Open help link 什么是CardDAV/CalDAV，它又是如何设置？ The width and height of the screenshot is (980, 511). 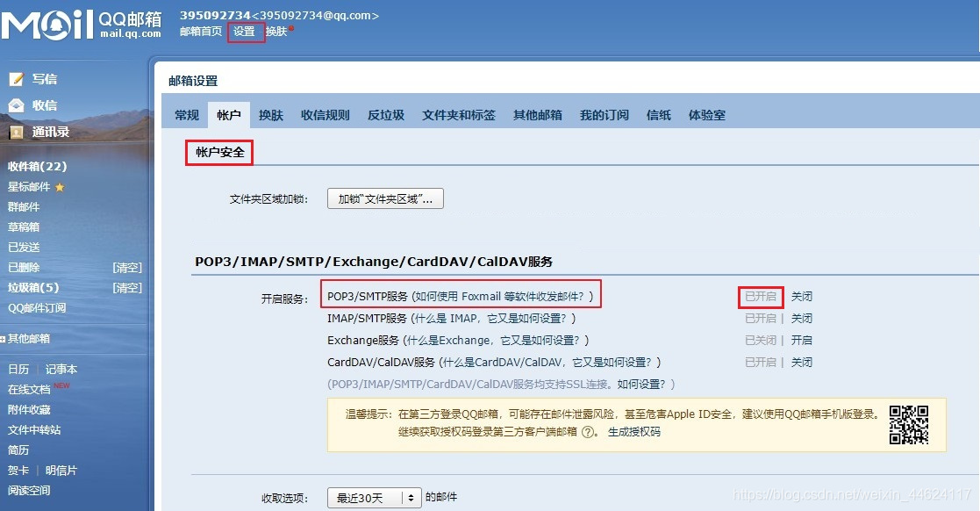549,362
